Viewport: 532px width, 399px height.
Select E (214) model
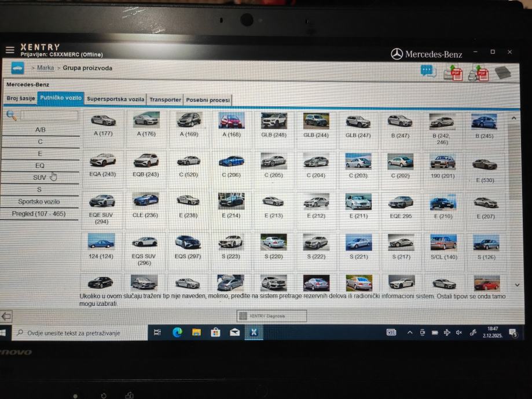click(x=231, y=207)
